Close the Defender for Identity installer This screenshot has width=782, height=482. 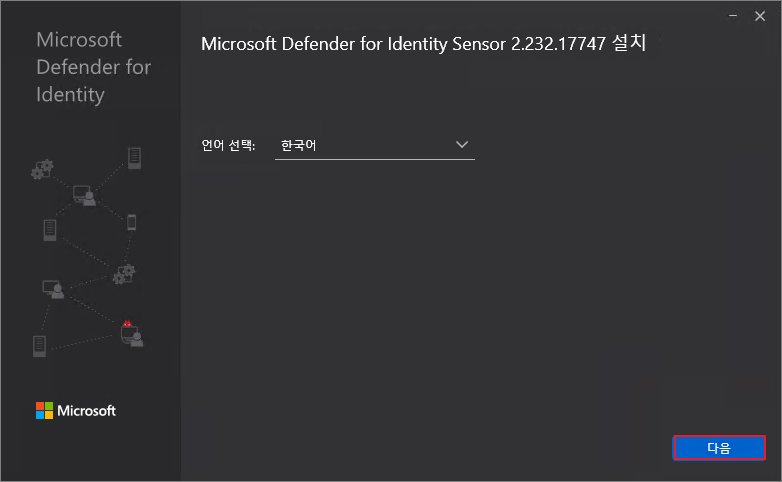[x=760, y=16]
